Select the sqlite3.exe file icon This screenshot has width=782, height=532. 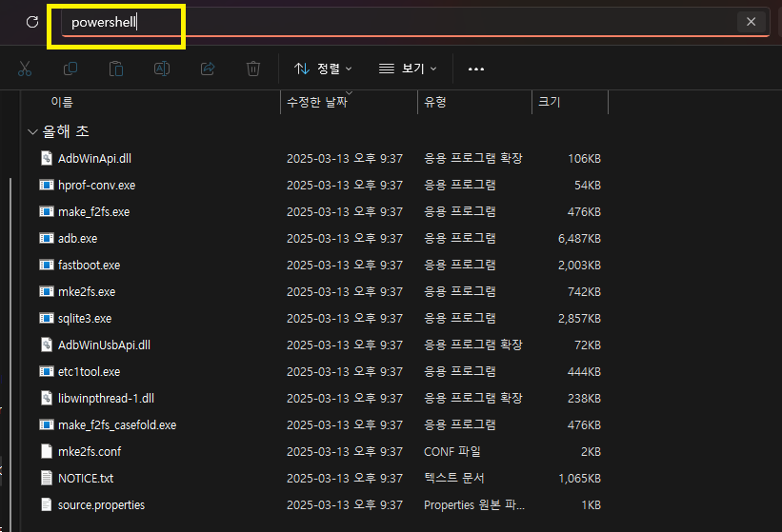[x=47, y=318]
